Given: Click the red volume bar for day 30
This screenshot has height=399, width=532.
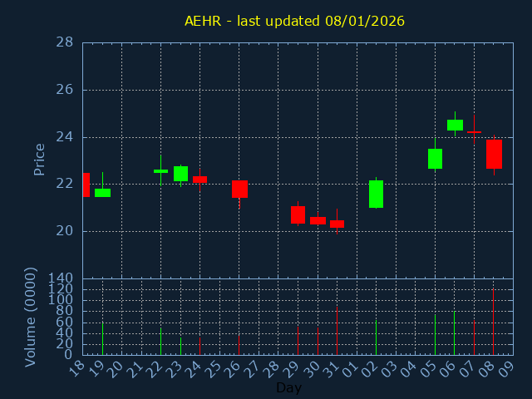Looking at the screenshot, I should 318,342.
